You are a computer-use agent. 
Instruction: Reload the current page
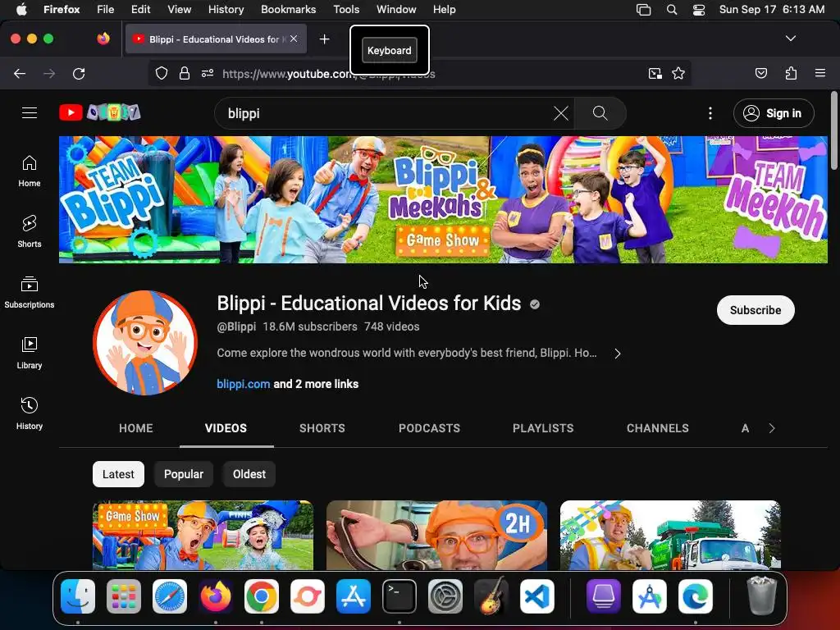click(x=79, y=73)
